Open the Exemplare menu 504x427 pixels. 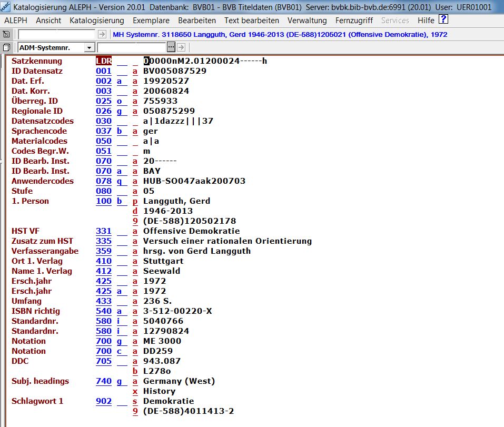click(x=151, y=21)
